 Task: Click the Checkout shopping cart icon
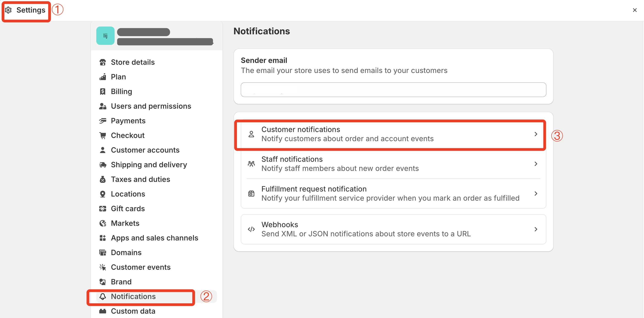pyautogui.click(x=103, y=135)
